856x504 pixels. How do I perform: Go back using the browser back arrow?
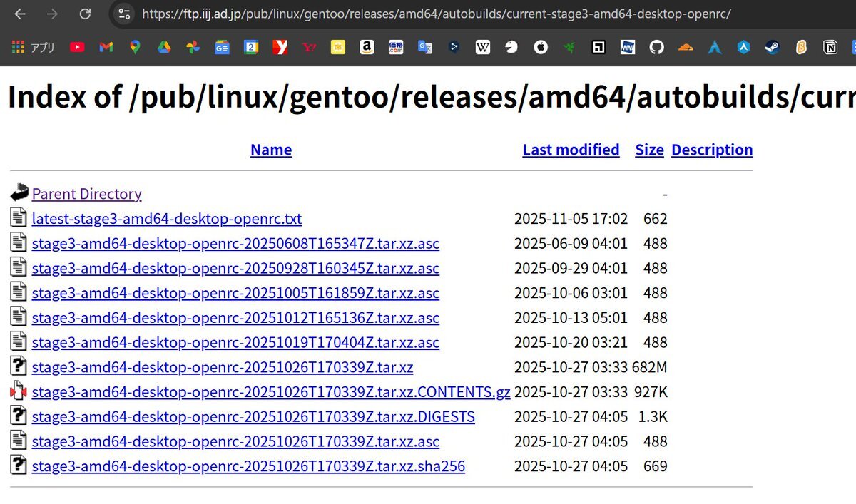coord(20,14)
